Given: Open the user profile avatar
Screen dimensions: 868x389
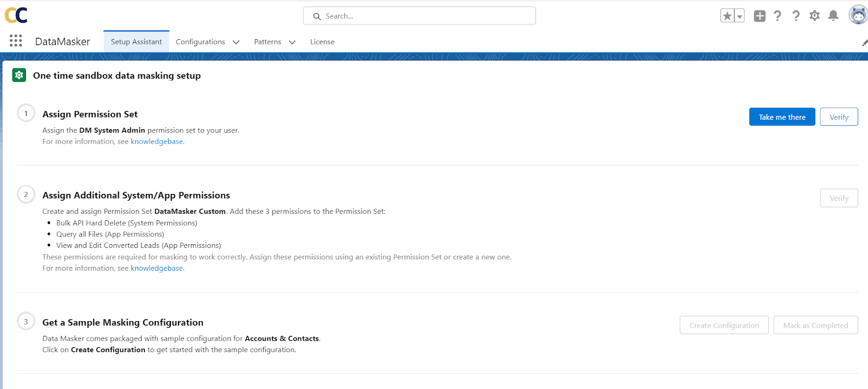Looking at the screenshot, I should (858, 15).
